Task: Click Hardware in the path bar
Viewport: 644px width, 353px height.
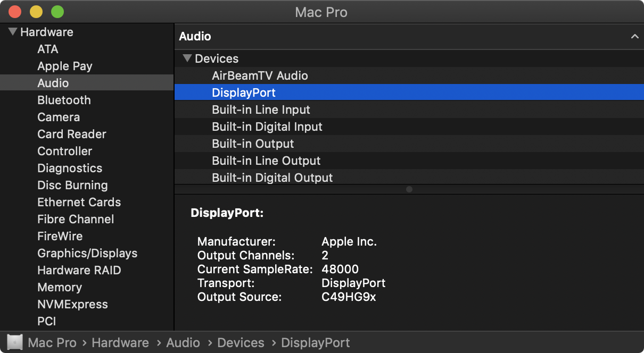Action: pos(120,342)
